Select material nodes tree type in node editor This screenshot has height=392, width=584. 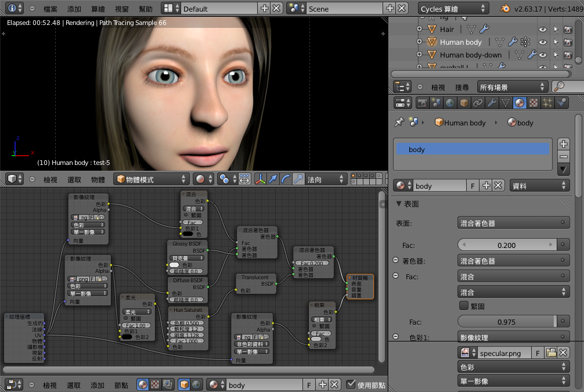[143, 384]
